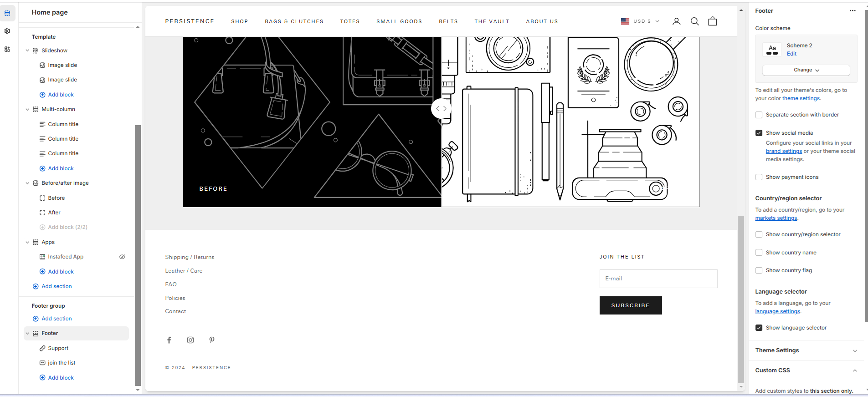Open the app embeds icon in left rail

coord(7,49)
